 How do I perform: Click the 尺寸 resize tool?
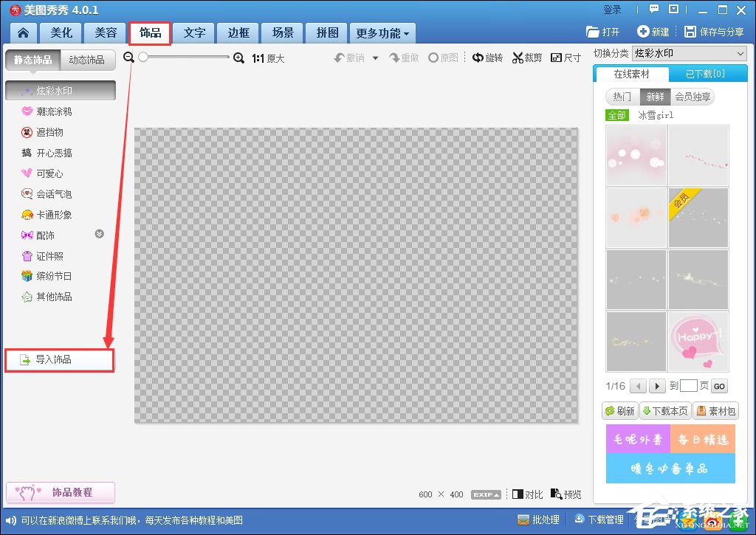tap(566, 58)
